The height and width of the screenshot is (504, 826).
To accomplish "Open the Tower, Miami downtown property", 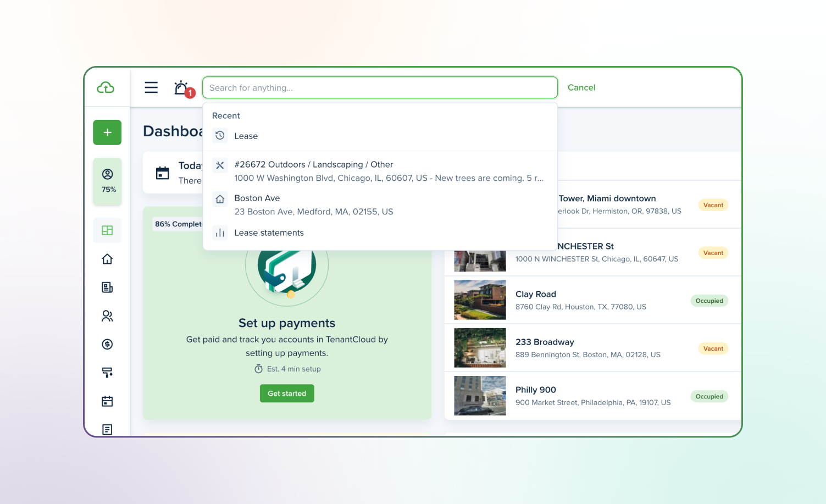I will 607,198.
